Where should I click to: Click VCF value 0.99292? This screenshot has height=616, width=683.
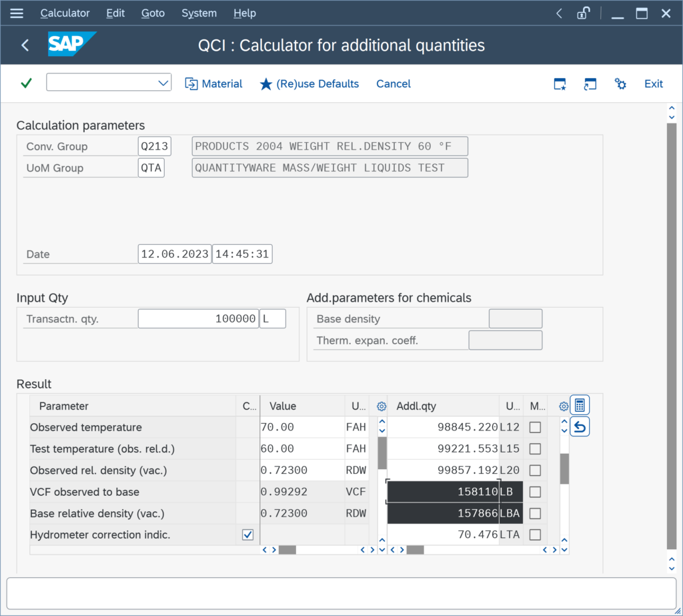tap(302, 492)
